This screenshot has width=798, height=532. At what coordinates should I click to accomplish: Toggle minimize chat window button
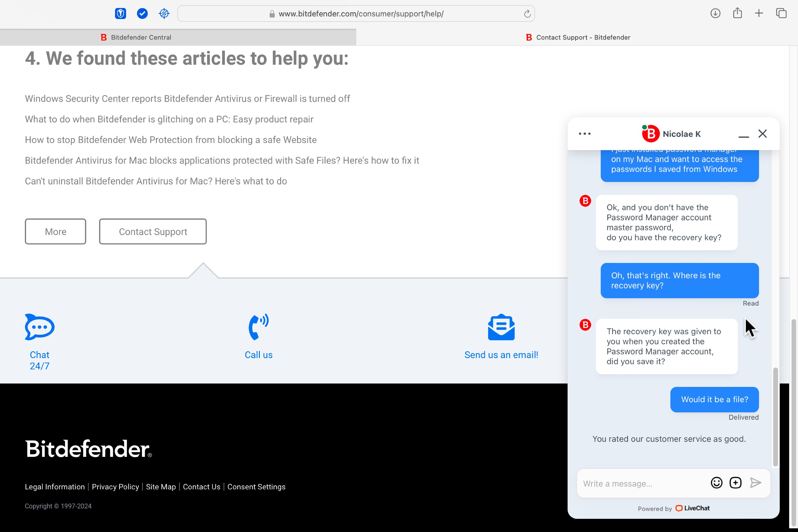744,133
